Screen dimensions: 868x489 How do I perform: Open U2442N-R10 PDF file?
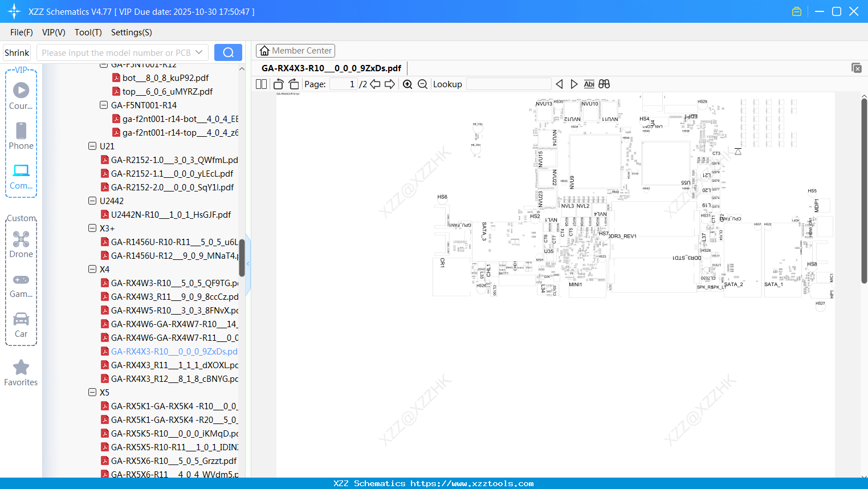coord(166,214)
